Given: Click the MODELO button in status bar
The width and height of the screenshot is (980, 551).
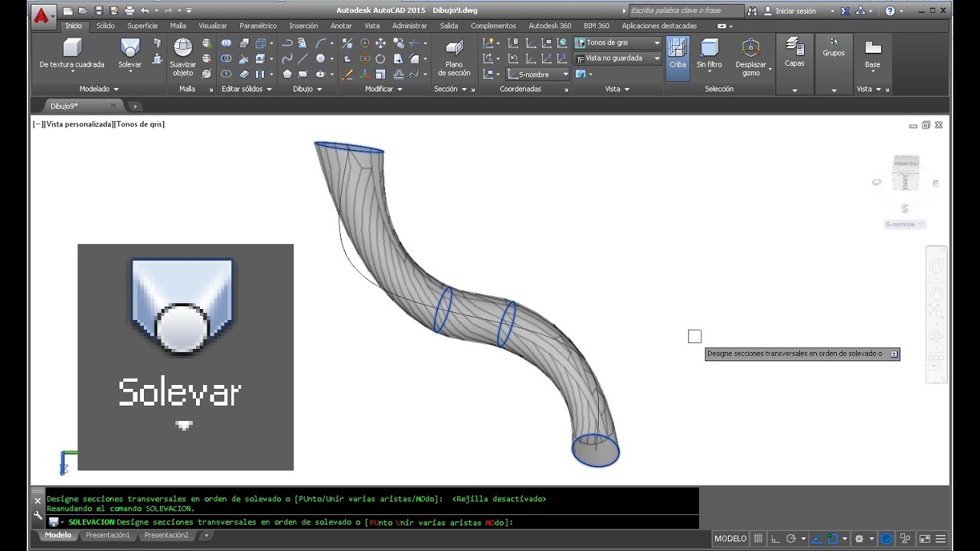Looking at the screenshot, I should 730,539.
